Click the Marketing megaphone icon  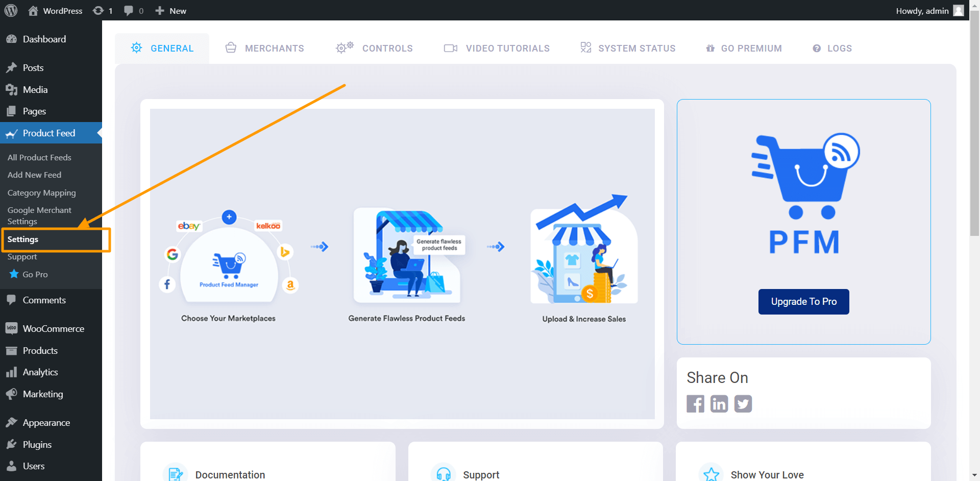[11, 394]
